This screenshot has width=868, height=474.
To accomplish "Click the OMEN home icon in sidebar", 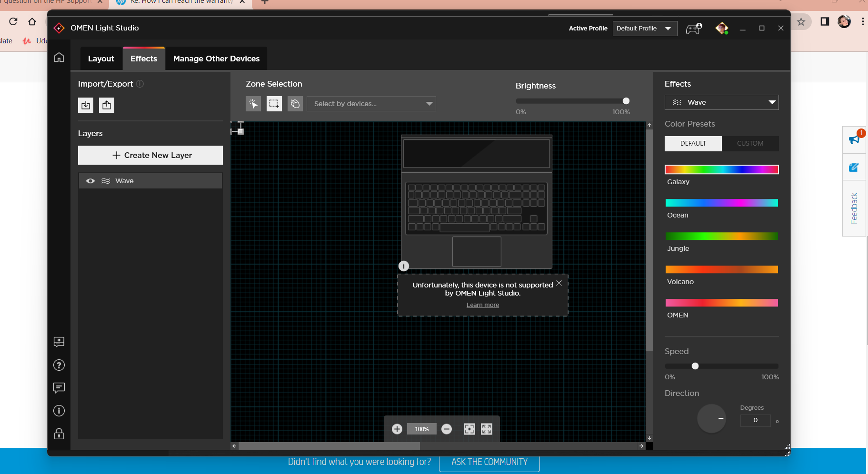I will 59,58.
